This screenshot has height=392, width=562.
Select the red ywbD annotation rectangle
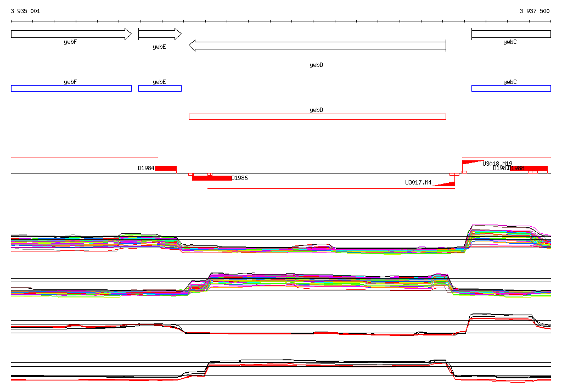[x=317, y=116]
